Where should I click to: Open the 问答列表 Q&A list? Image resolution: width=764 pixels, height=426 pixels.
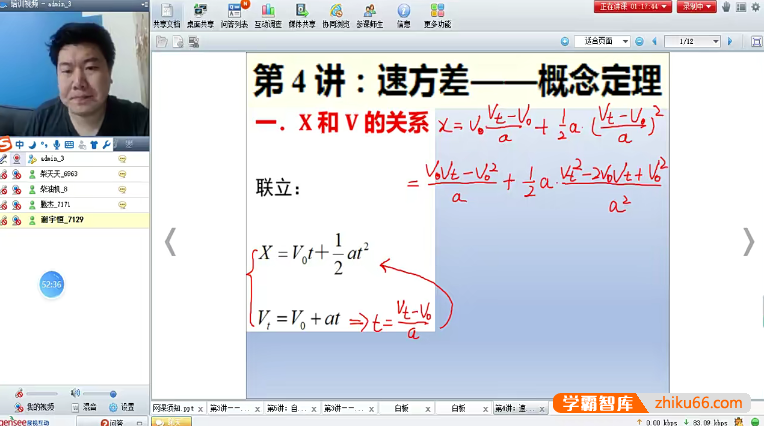[234, 14]
